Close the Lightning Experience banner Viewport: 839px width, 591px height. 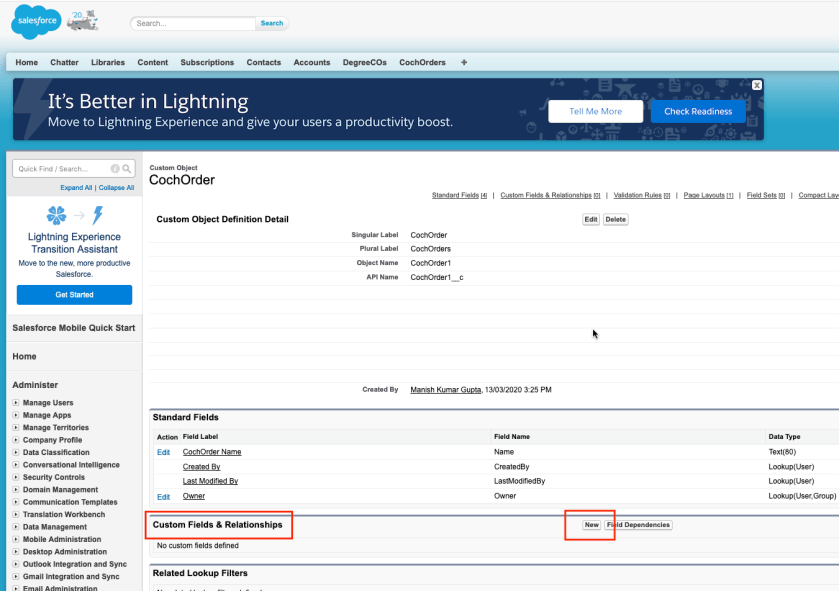[757, 86]
